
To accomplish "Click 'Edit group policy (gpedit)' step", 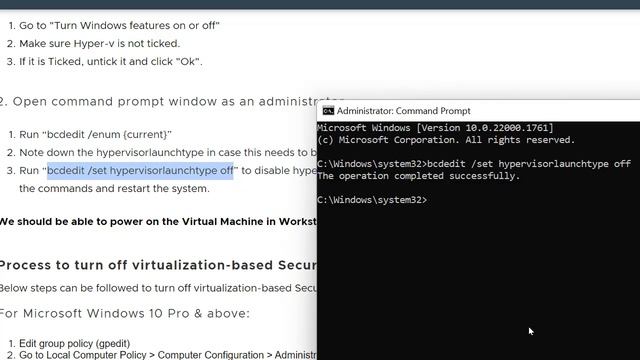I will pos(74,343).
